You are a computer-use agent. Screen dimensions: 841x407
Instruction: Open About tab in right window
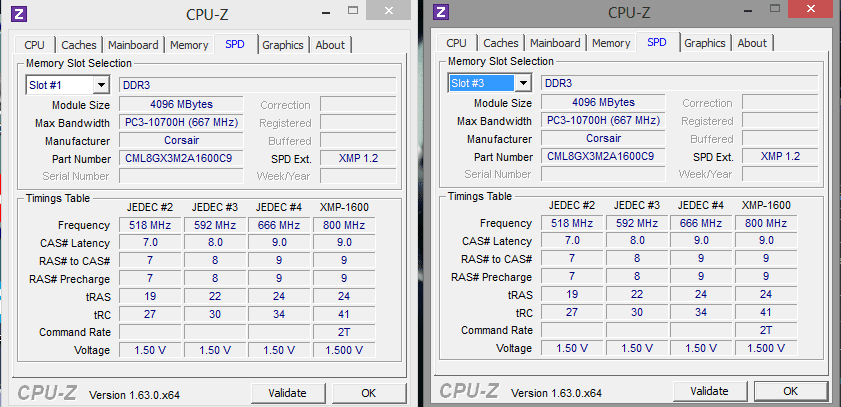pyautogui.click(x=753, y=43)
